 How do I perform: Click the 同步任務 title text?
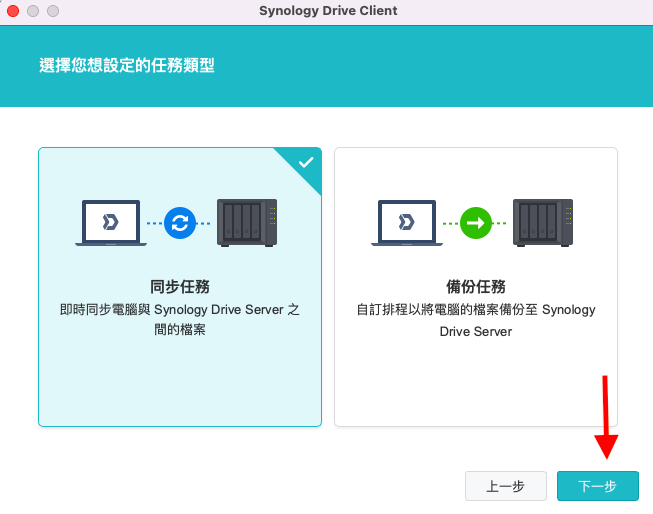pyautogui.click(x=180, y=286)
